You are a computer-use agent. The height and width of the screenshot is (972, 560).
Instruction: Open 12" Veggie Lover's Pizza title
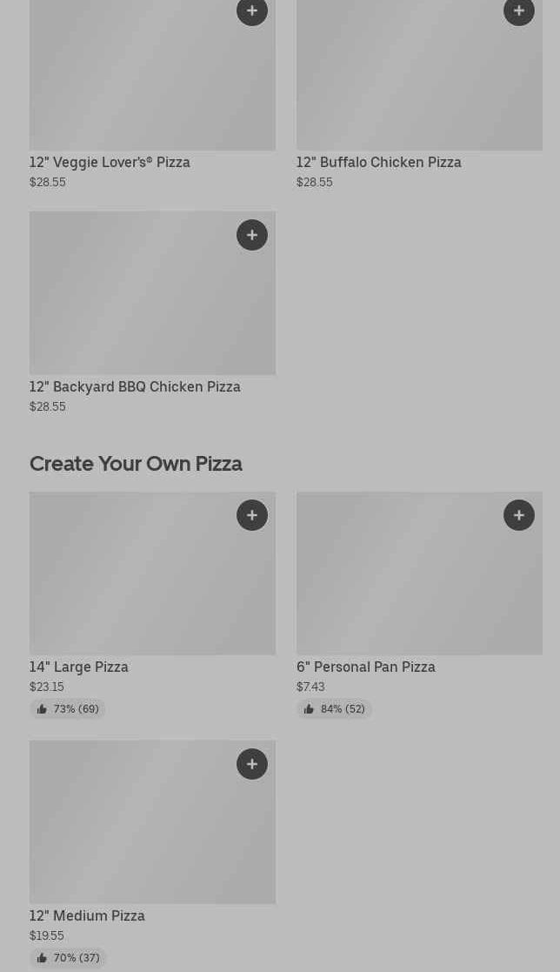click(x=110, y=163)
